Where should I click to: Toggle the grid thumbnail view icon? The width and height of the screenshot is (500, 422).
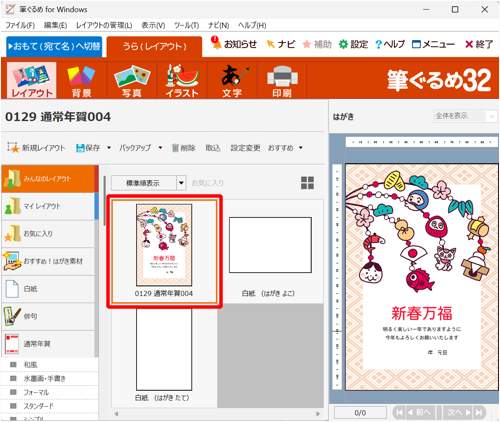click(x=307, y=183)
